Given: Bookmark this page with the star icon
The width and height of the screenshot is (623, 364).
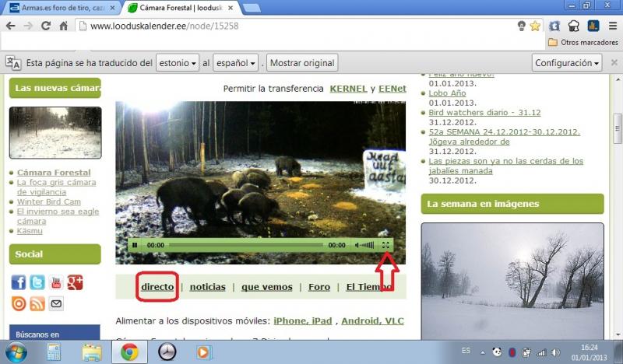Looking at the screenshot, I should click(535, 26).
